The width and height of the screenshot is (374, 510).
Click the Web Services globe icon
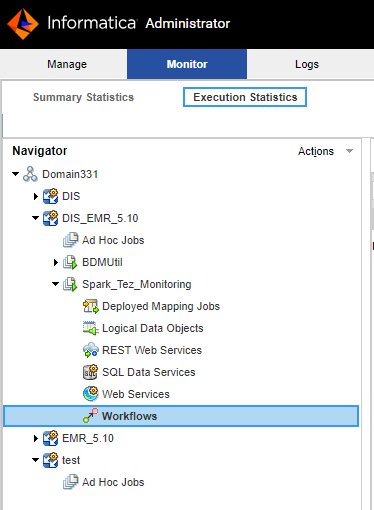click(x=91, y=394)
